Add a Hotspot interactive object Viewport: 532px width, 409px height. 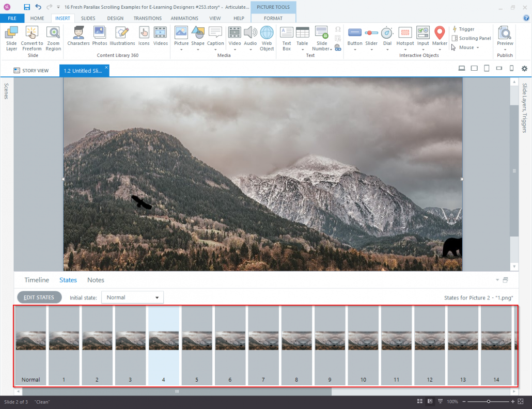coord(405,37)
